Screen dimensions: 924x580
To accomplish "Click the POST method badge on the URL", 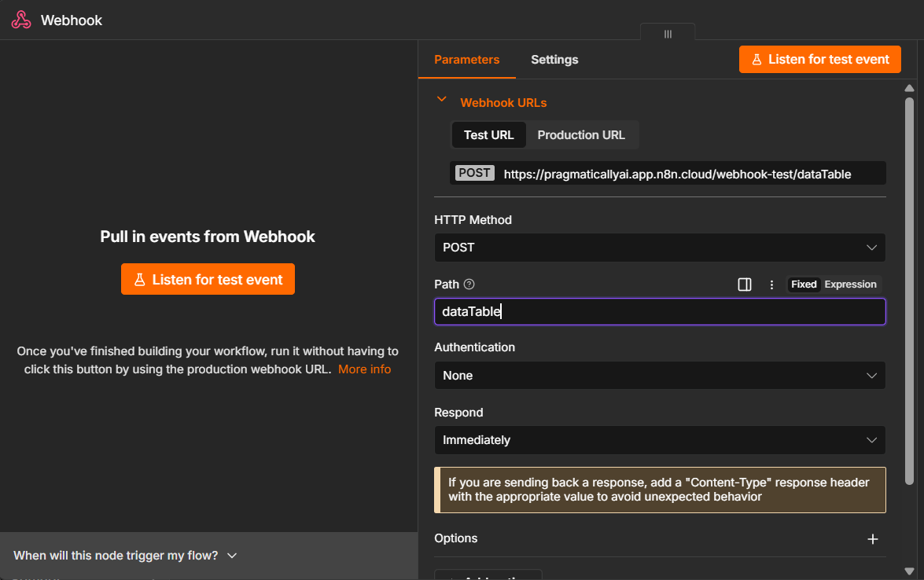I will click(474, 173).
